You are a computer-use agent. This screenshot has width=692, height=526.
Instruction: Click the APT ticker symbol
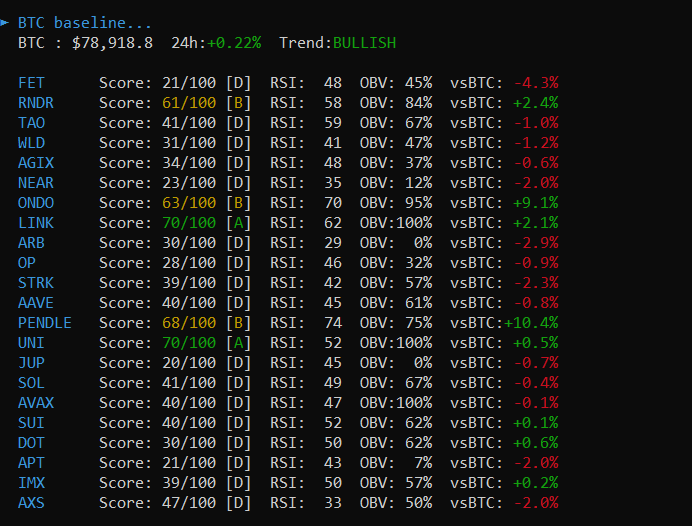click(31, 463)
